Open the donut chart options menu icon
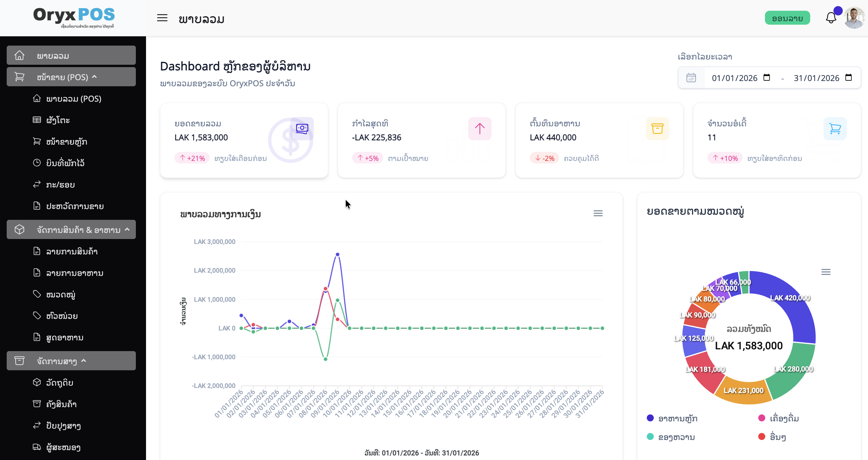 (826, 272)
